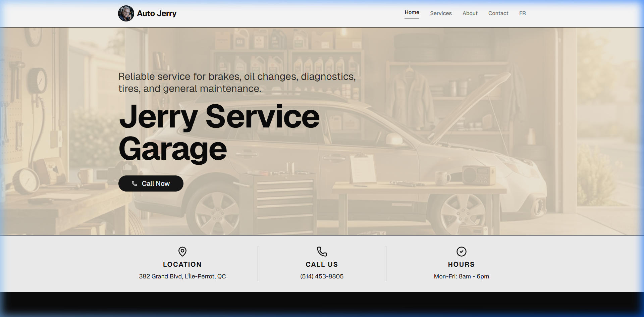Click the phone number (514) 453-8805
The height and width of the screenshot is (317, 644).
322,276
